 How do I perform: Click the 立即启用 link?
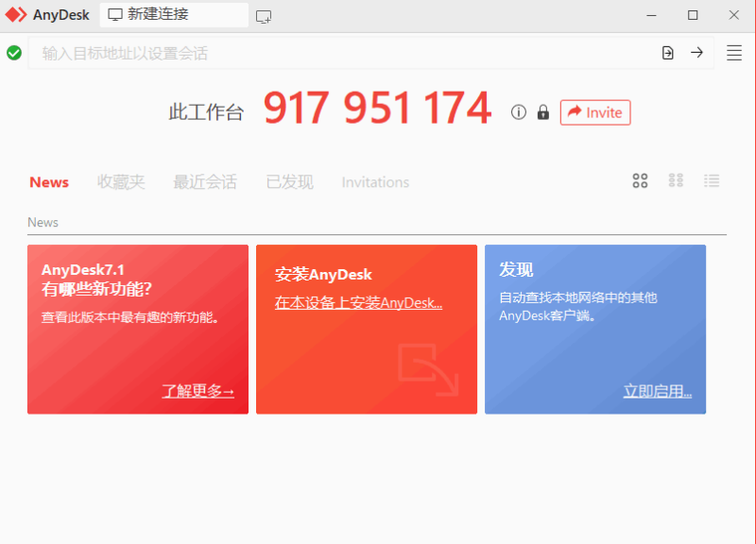(x=658, y=391)
